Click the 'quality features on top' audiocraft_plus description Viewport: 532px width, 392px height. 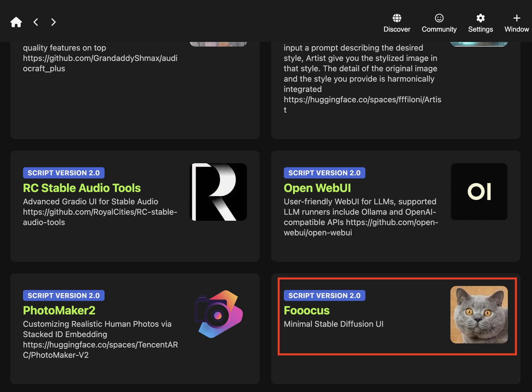pyautogui.click(x=100, y=58)
